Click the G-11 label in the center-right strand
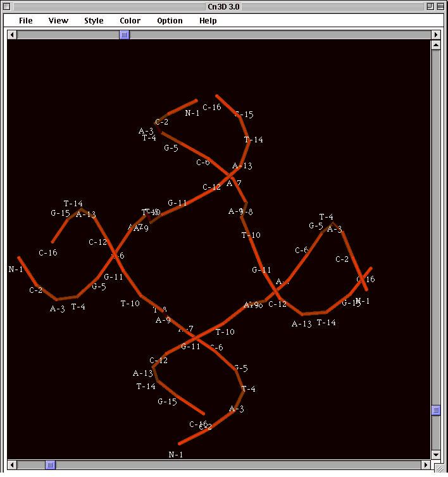This screenshot has width=448, height=477. (261, 270)
